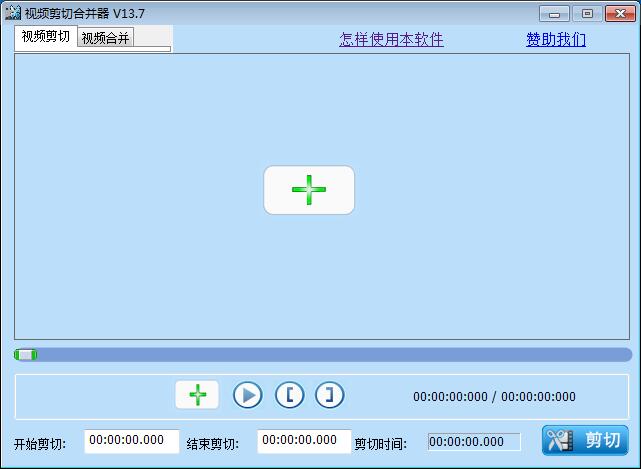Click the green slider handle on progress bar
Screen dimensions: 641x469
(26, 355)
